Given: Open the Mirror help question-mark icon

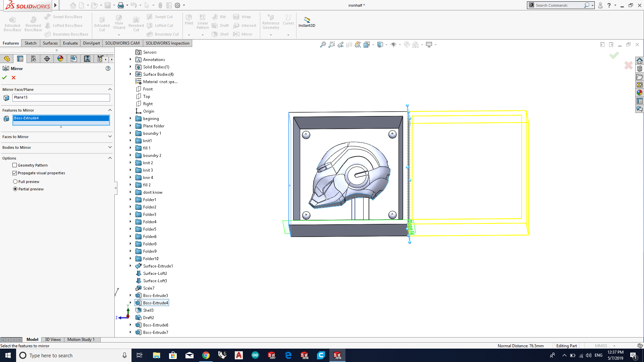Looking at the screenshot, I should [108, 68].
